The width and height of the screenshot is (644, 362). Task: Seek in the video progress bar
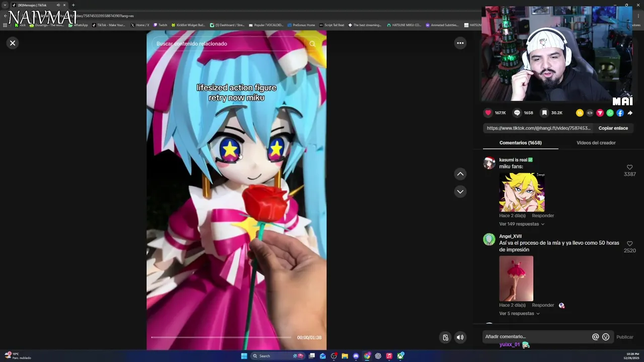pyautogui.click(x=221, y=337)
